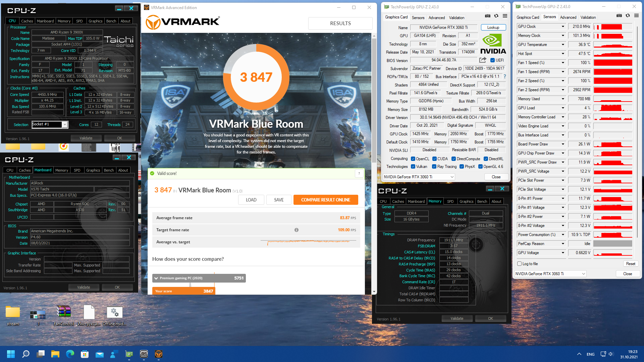Open the Memory Clock sensor dropdown
Viewport: 644px width, 362px height.
[x=563, y=36]
